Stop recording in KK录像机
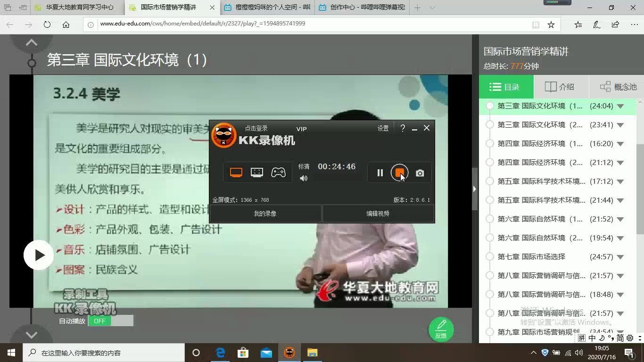The image size is (644, 362). point(399,173)
